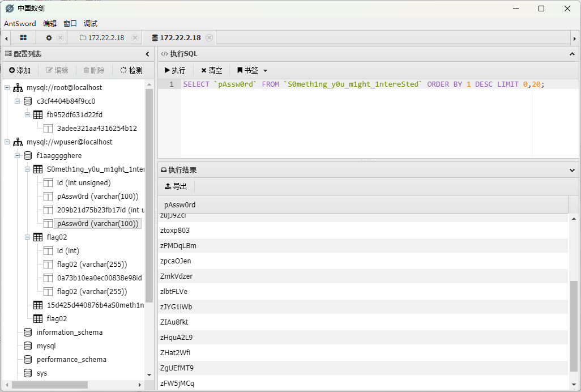Click the results table vertical scrollbar
581x392 pixels.
pyautogui.click(x=574, y=326)
